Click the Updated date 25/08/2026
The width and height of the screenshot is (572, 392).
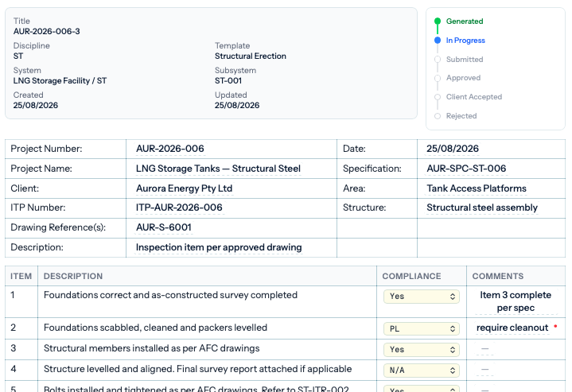tap(237, 106)
